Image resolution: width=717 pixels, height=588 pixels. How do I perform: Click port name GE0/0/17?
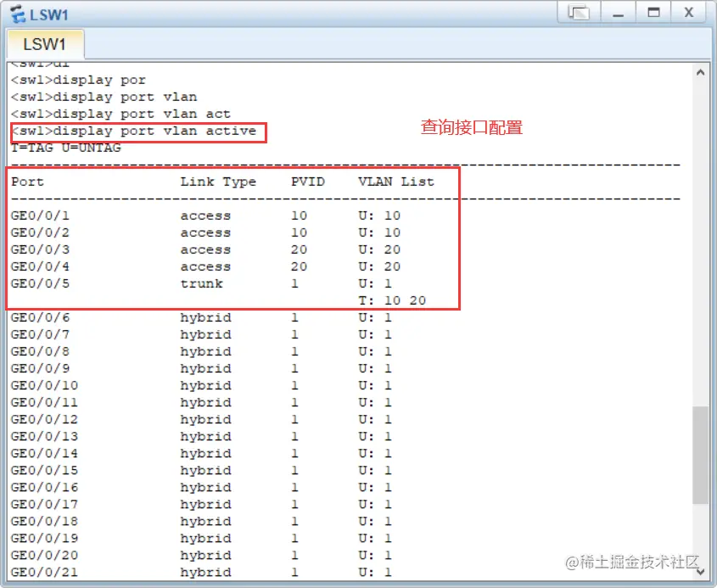point(44,504)
